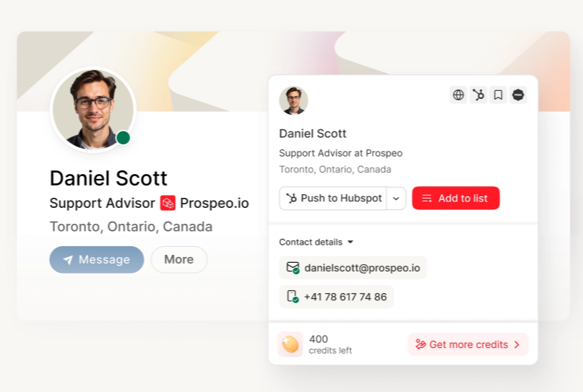
Task: Send a Message to Daniel Scott
Action: (x=97, y=259)
